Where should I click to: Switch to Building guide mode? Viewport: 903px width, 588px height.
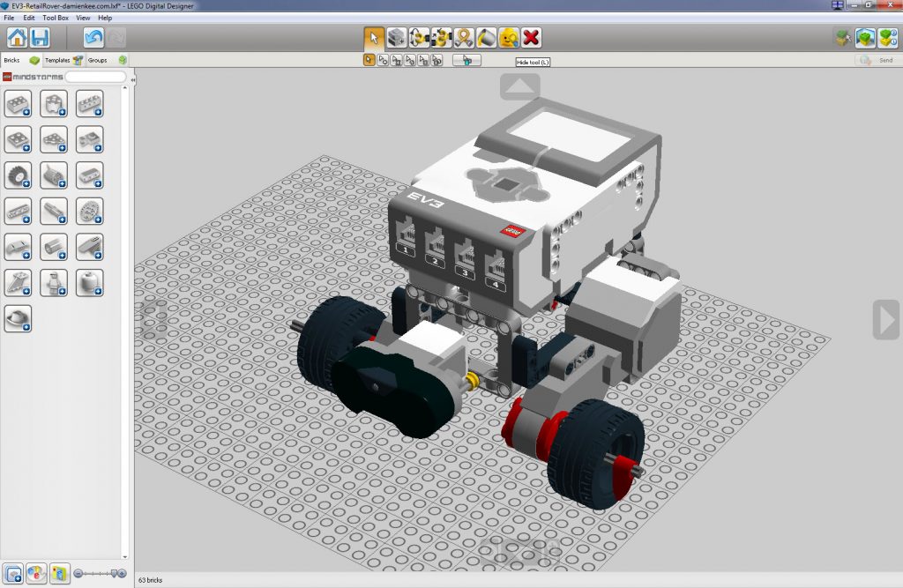pyautogui.click(x=887, y=38)
